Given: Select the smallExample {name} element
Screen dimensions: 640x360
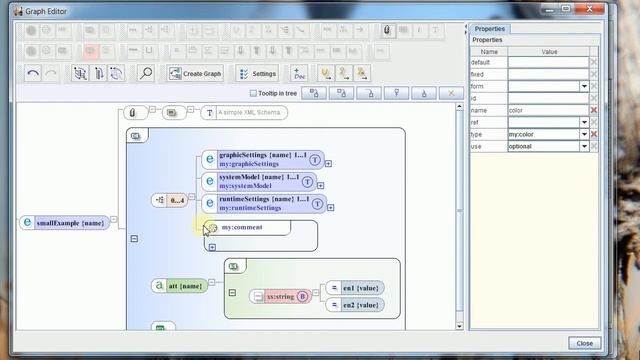Looking at the screenshot, I should click(x=65, y=223).
